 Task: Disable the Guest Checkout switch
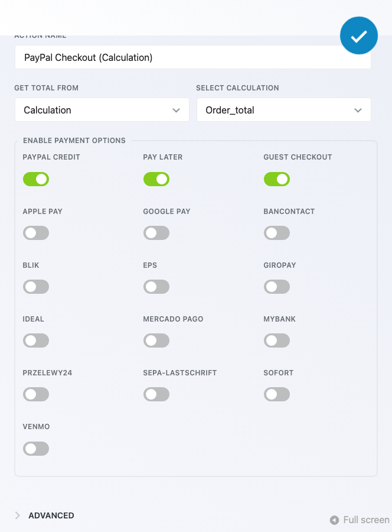tap(277, 179)
